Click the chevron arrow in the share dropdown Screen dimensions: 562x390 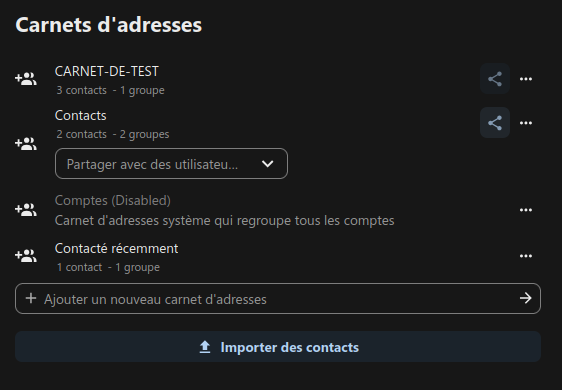pos(267,164)
